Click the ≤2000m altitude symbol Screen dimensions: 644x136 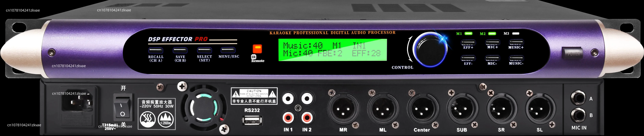pos(166,119)
